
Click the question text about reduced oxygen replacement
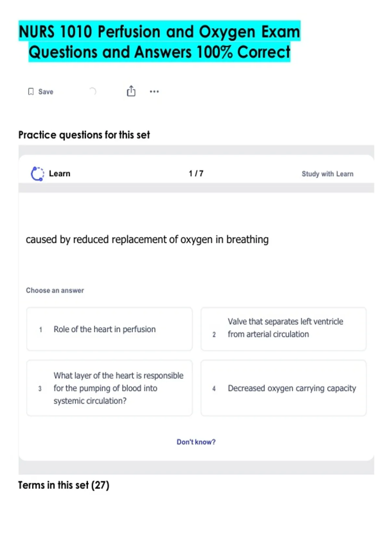coord(147,239)
